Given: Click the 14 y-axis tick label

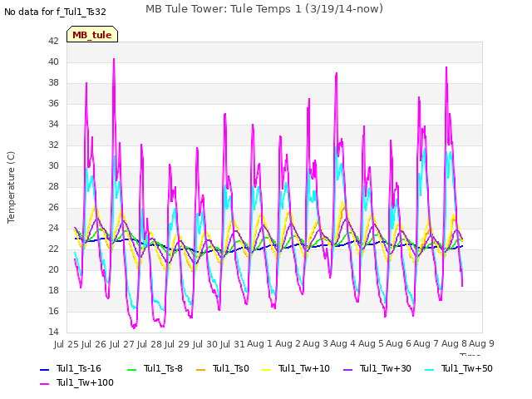Looking at the screenshot, I should pos(53,332).
